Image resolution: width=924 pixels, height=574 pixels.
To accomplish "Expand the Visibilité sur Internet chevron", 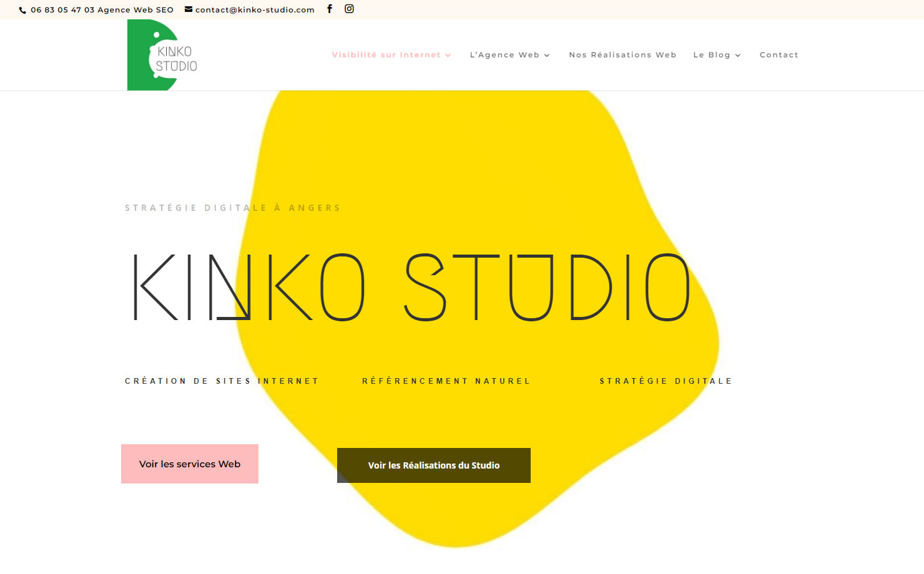I will tap(448, 56).
